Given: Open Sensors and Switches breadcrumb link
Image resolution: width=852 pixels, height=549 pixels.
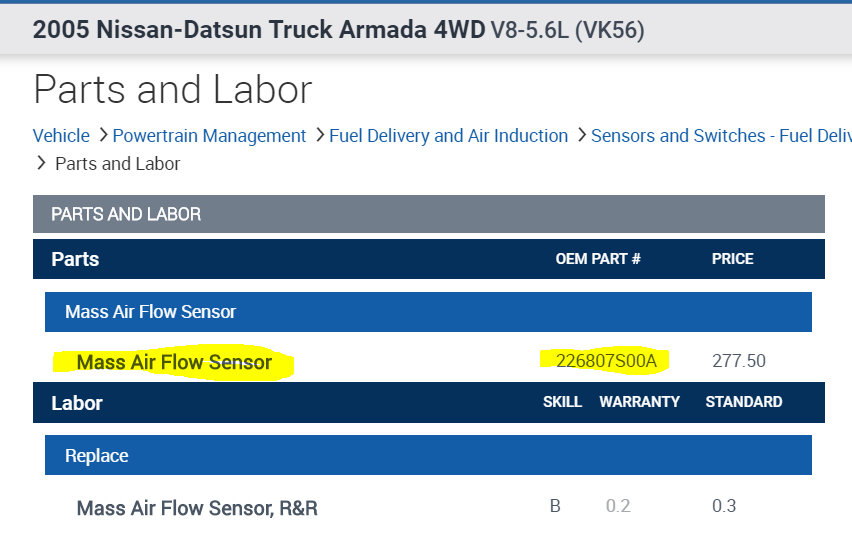Looking at the screenshot, I should click(720, 135).
